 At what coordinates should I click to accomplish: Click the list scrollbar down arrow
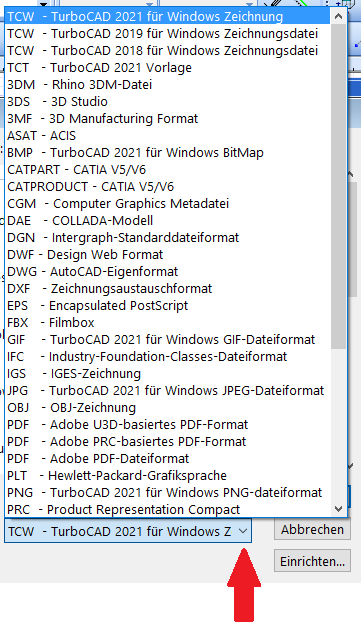click(339, 509)
